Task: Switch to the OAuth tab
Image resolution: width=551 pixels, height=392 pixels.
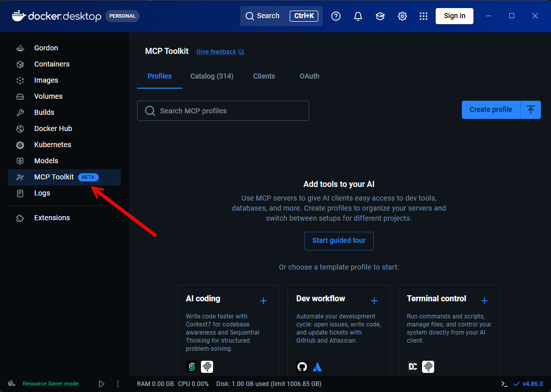Action: [x=310, y=76]
